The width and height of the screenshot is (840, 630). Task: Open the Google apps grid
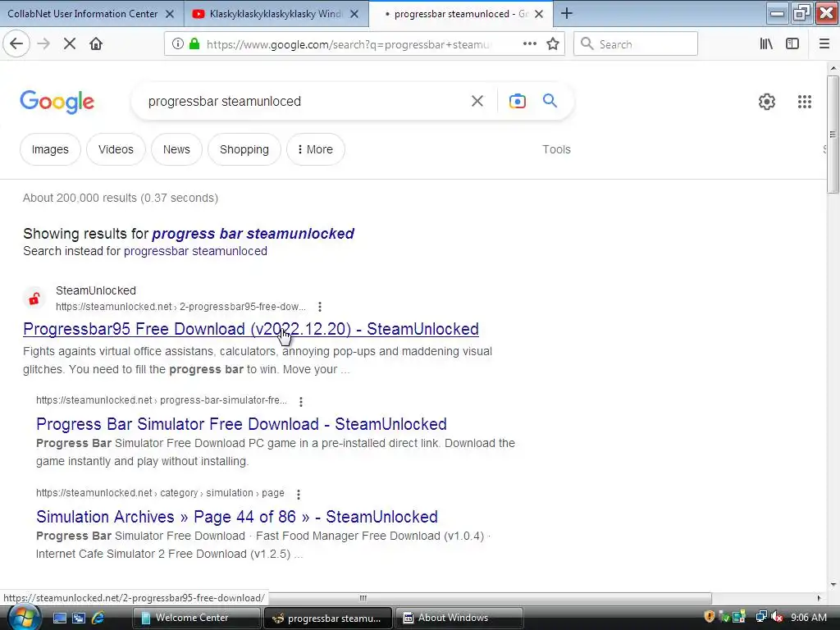pyautogui.click(x=804, y=101)
